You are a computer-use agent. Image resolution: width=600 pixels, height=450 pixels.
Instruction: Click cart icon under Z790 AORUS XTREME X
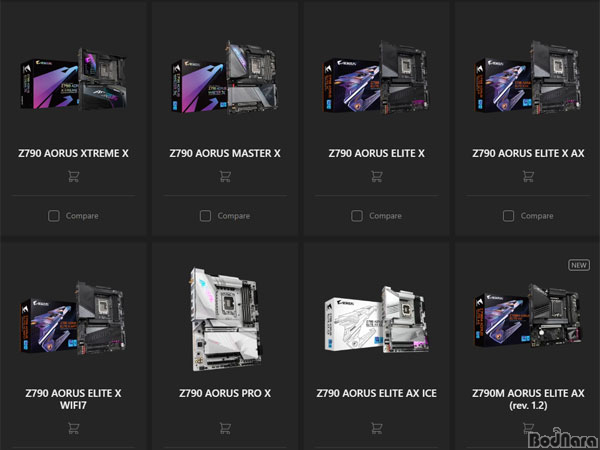[x=73, y=176]
